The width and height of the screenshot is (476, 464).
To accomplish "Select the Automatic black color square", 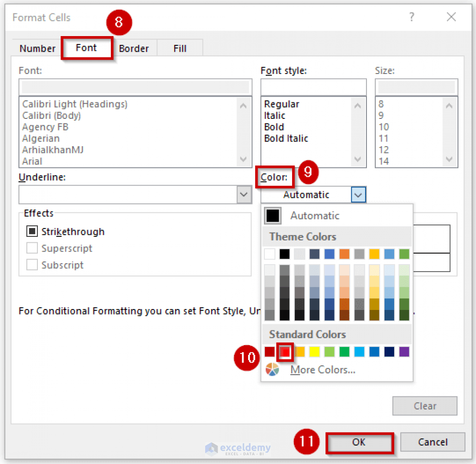I will tap(273, 216).
